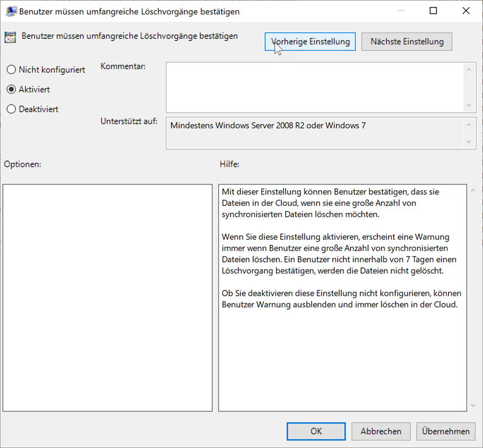Maximize the policy settings window

coord(433,11)
